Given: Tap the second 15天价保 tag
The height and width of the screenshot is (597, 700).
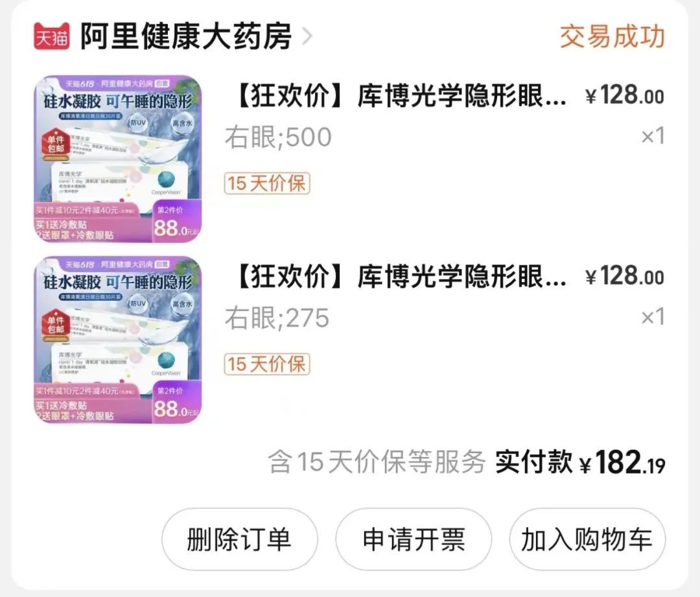Looking at the screenshot, I should click(x=267, y=364).
